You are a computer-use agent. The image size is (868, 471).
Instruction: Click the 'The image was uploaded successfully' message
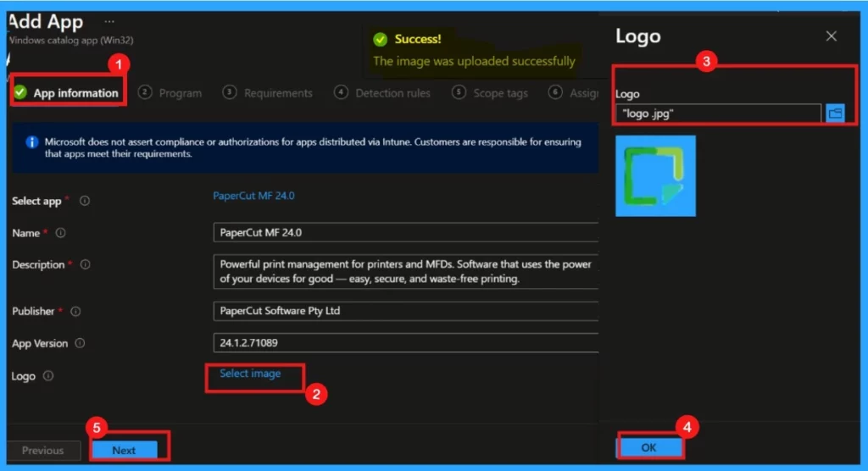pos(474,61)
